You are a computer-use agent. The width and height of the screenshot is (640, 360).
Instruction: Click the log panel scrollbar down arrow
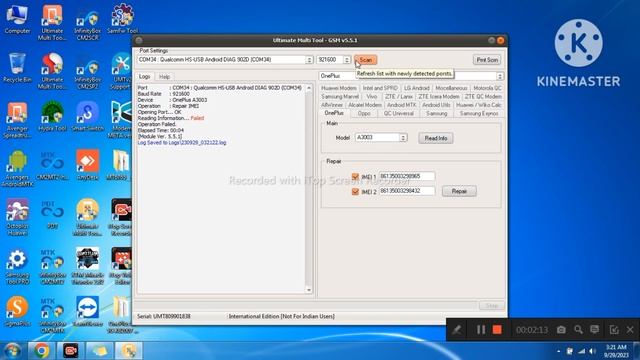click(x=309, y=290)
